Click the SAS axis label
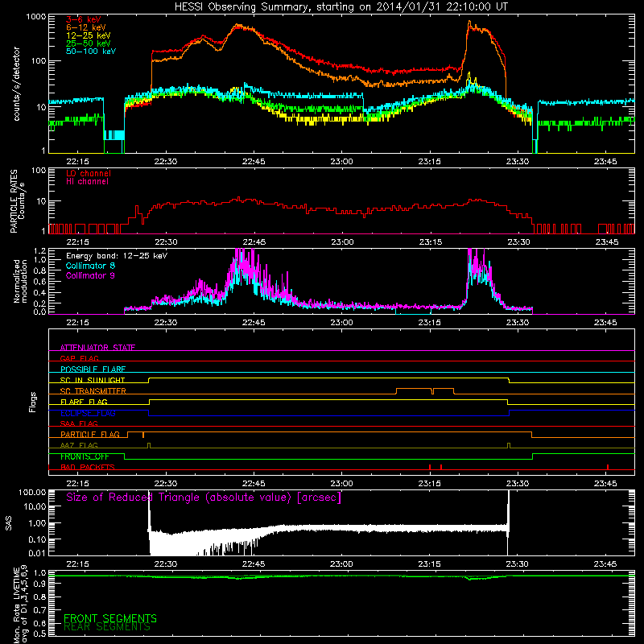 9,522
